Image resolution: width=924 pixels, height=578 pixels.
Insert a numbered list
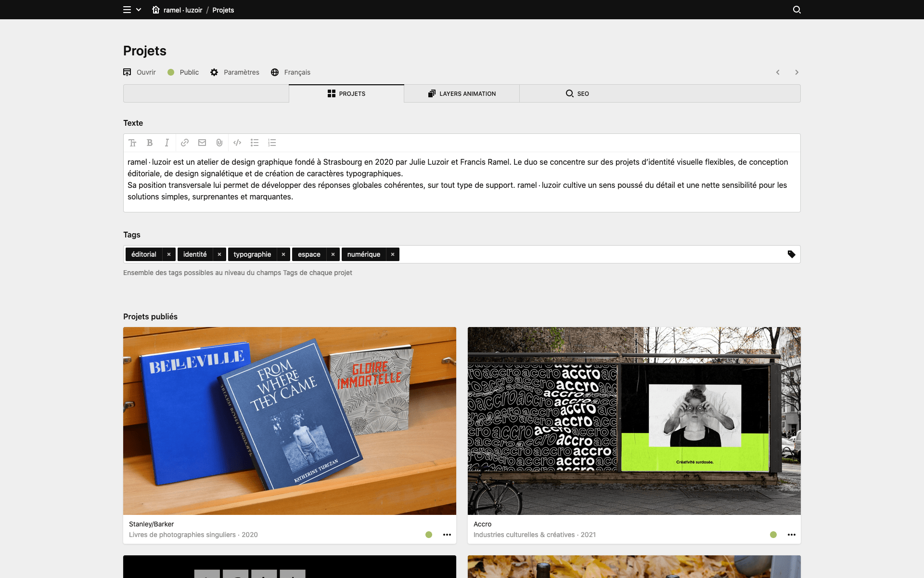(272, 143)
